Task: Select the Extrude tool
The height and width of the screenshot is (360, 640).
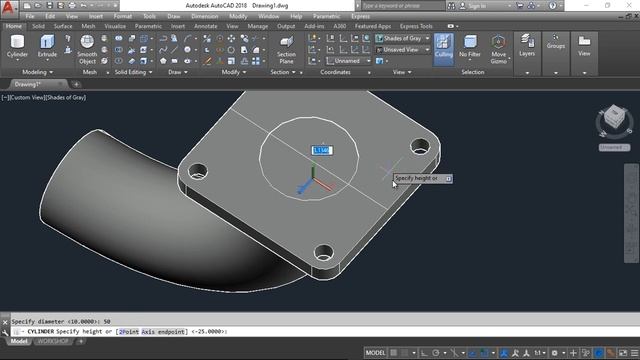Action: pos(47,46)
